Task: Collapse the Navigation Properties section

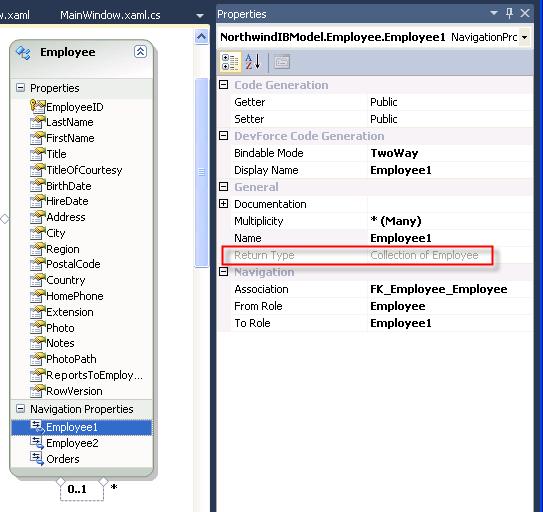Action: coord(20,409)
